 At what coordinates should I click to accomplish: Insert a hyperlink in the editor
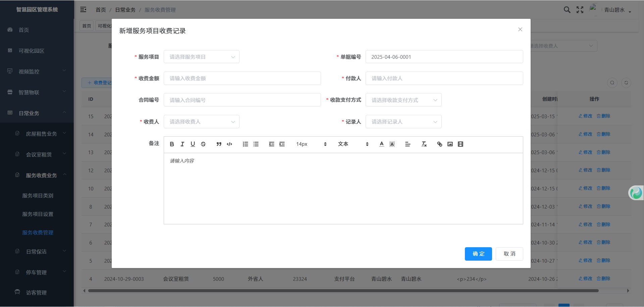point(439,144)
